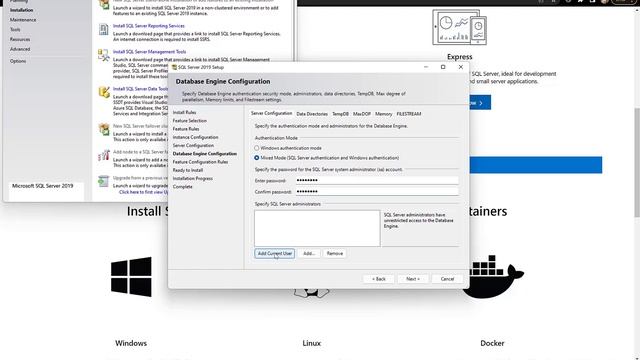Minimize the SQL Server 2019 Setup window
Viewport: 640px width, 360px height.
[426, 67]
